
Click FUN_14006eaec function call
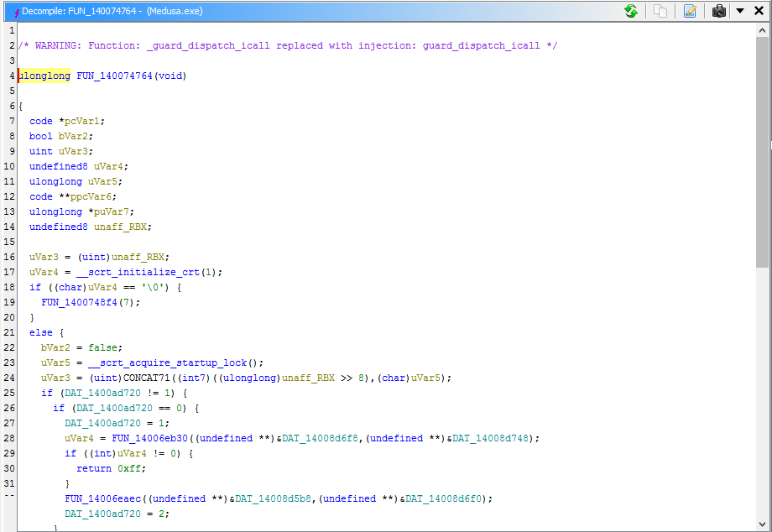(102, 498)
